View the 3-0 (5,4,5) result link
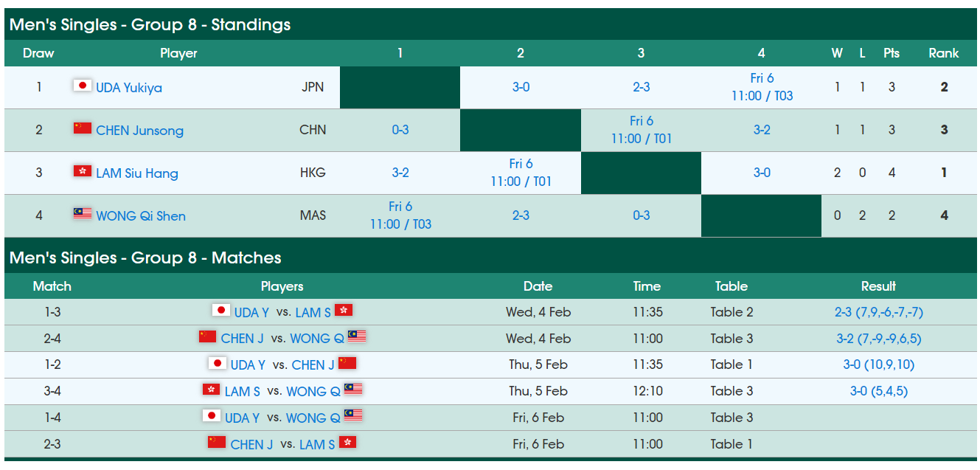Screen dimensions: 980x470 click(x=878, y=391)
